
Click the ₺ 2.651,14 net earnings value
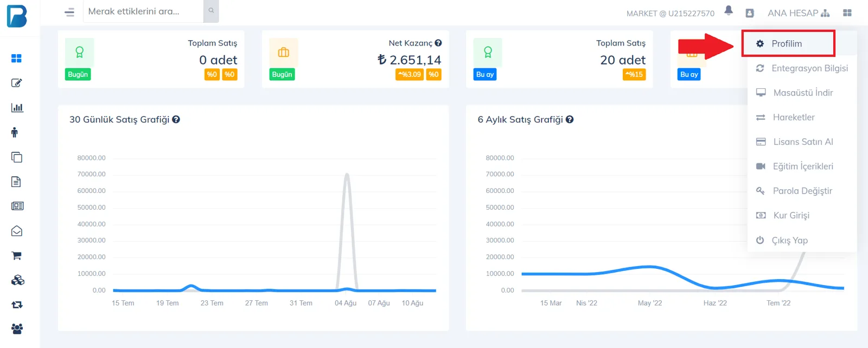point(410,60)
